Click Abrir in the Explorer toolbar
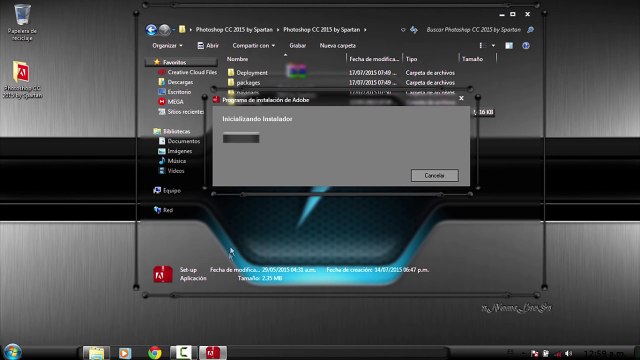 pyautogui.click(x=208, y=46)
